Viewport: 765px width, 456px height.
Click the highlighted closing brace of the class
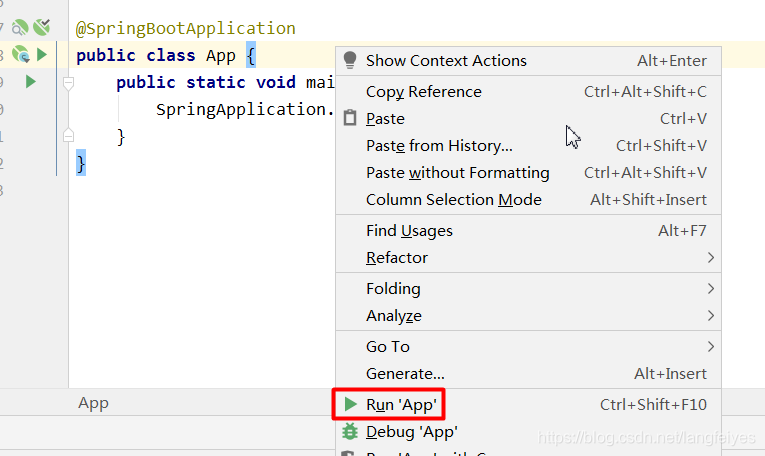click(81, 162)
